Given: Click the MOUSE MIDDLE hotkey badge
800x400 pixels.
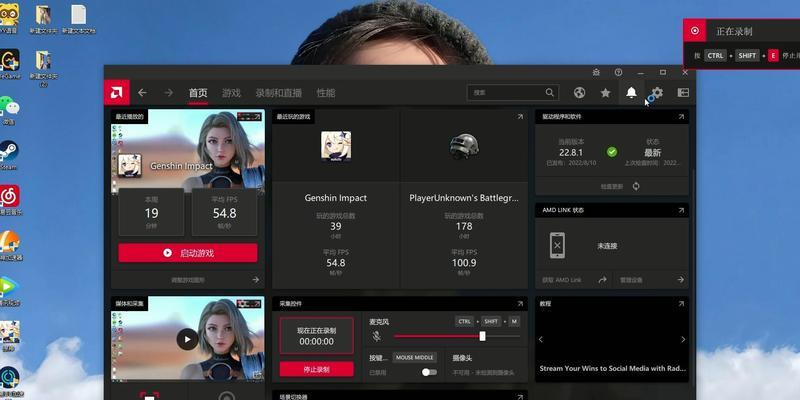Looking at the screenshot, I should pos(415,358).
